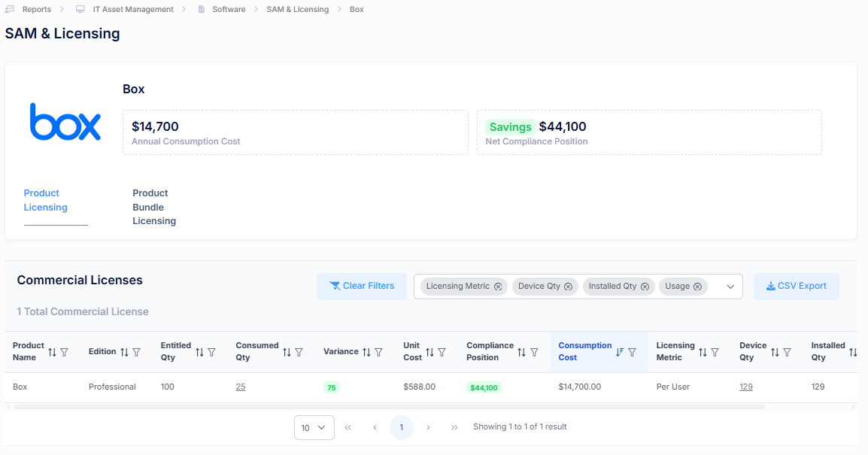The height and width of the screenshot is (455, 868).
Task: Go to Reports breadcrumb
Action: [x=37, y=10]
